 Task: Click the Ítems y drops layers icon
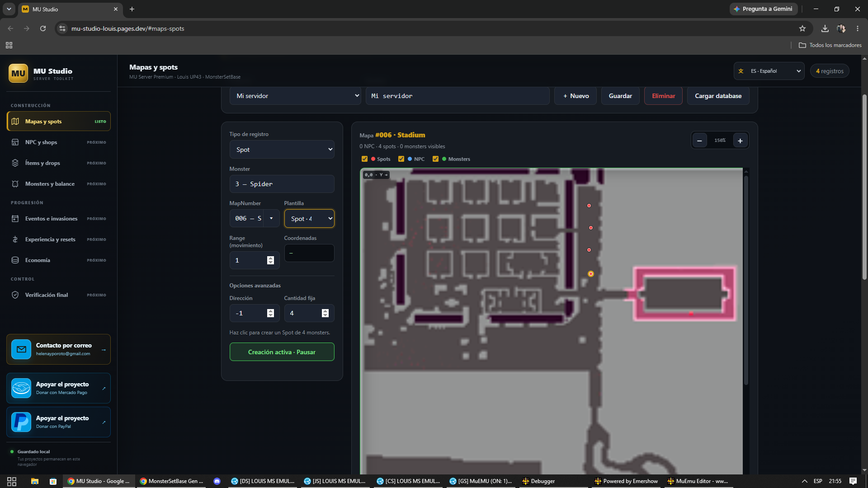click(x=15, y=163)
